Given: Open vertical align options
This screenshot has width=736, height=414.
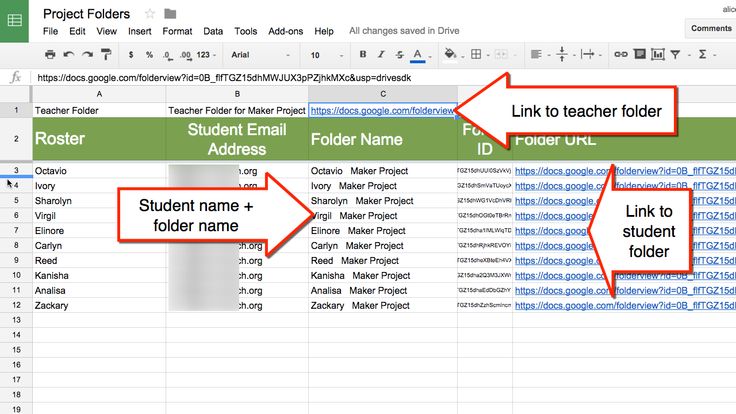Looking at the screenshot, I should 562,54.
